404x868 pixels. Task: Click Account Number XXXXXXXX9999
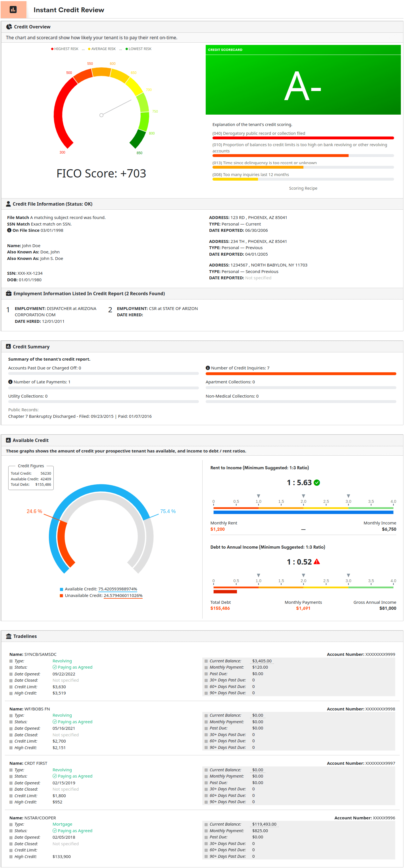pos(361,654)
